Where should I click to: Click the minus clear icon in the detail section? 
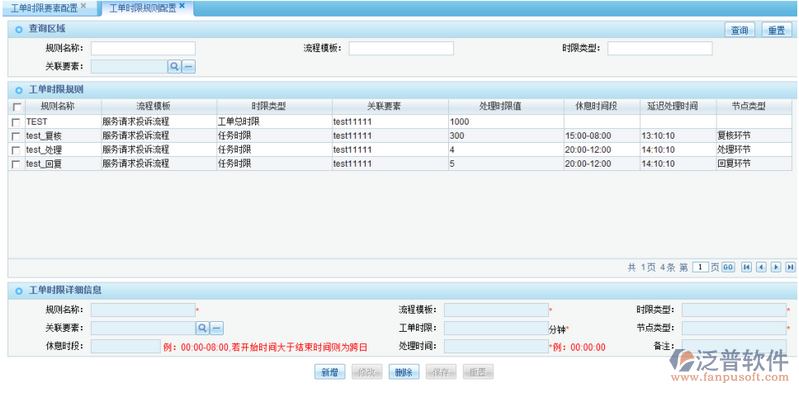(x=217, y=328)
